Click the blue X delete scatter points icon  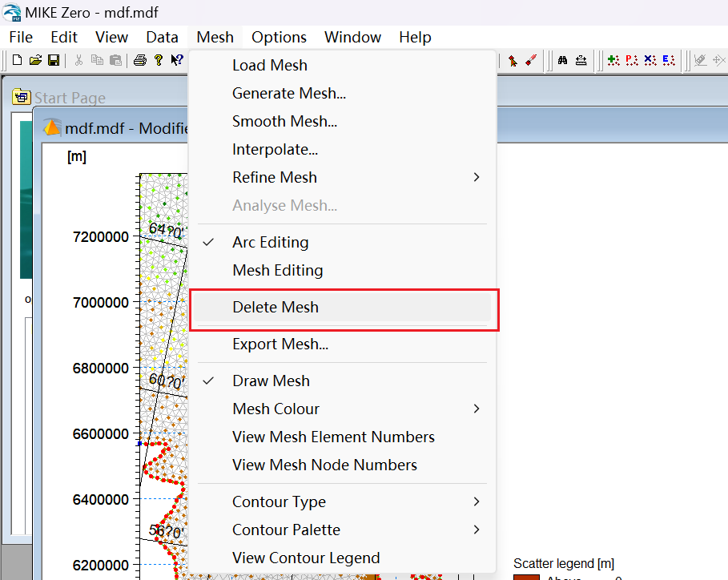click(650, 60)
